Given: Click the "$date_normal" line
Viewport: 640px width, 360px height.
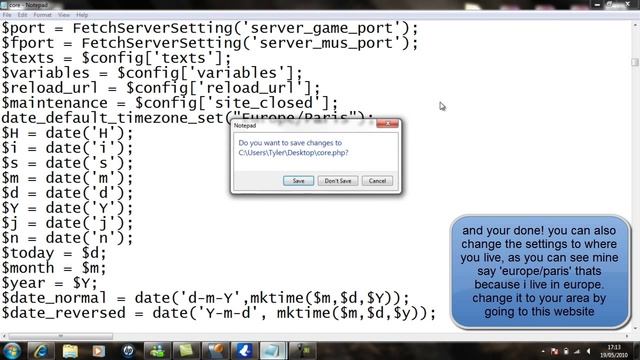Looking at the screenshot, I should click(x=205, y=298).
